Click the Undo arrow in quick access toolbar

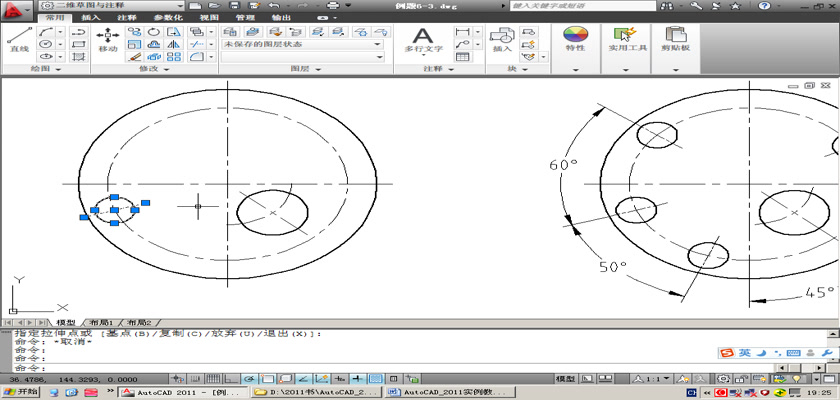[x=273, y=6]
